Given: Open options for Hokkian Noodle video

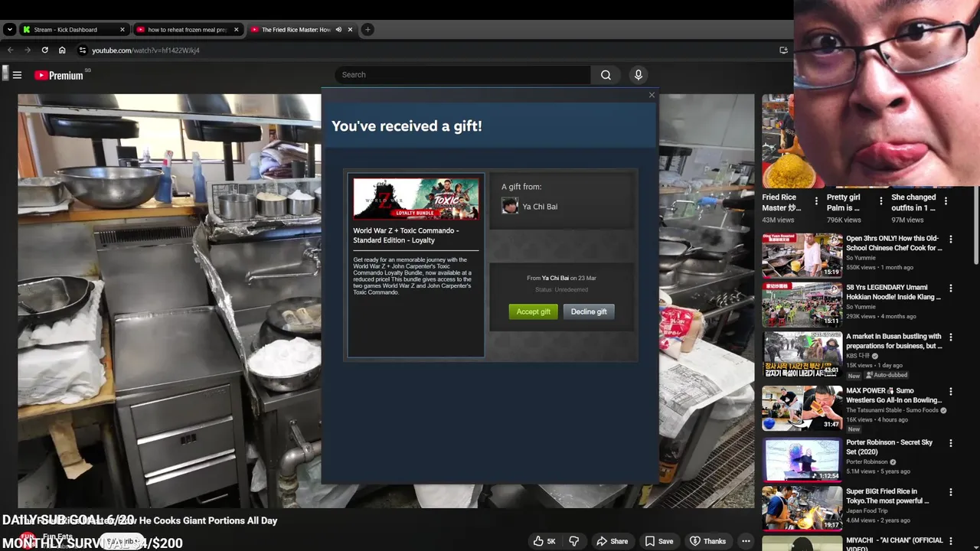Looking at the screenshot, I should [951, 289].
